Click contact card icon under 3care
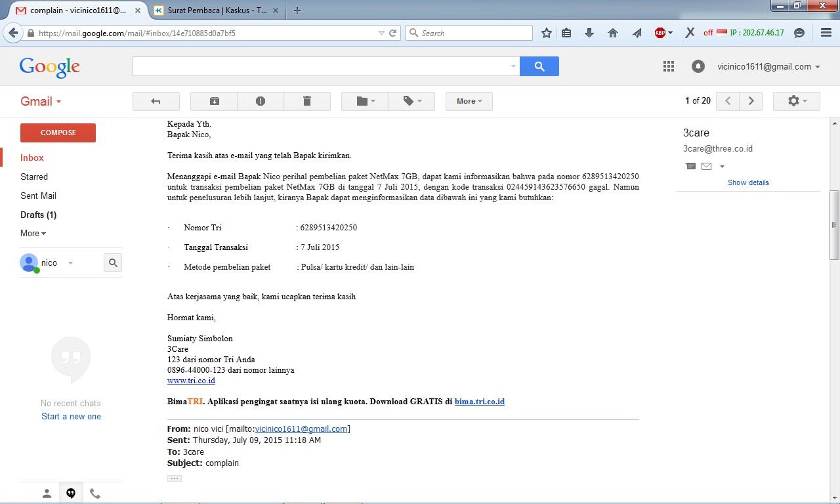840x504 pixels. coord(690,166)
